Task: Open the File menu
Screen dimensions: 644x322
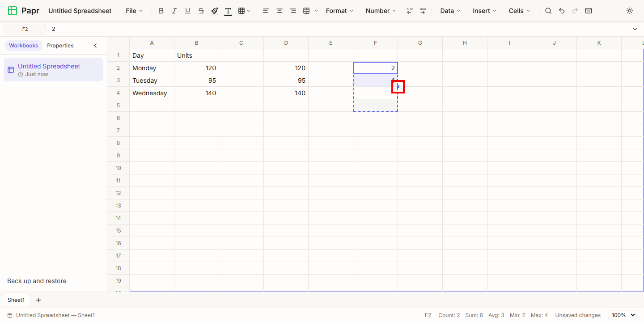Action: point(134,11)
